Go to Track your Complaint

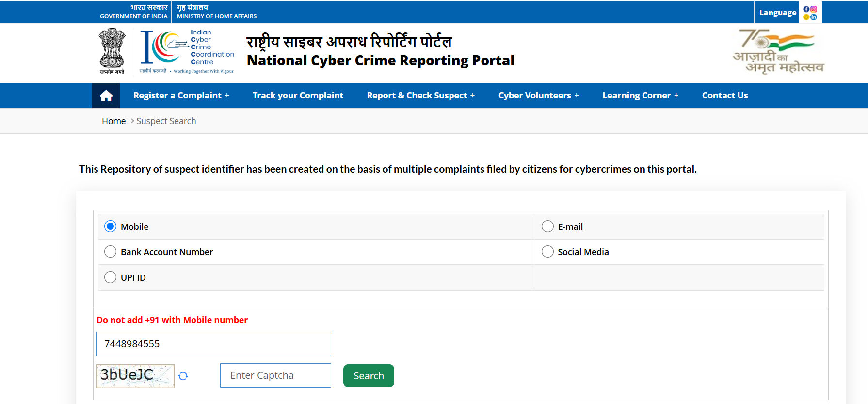[298, 96]
